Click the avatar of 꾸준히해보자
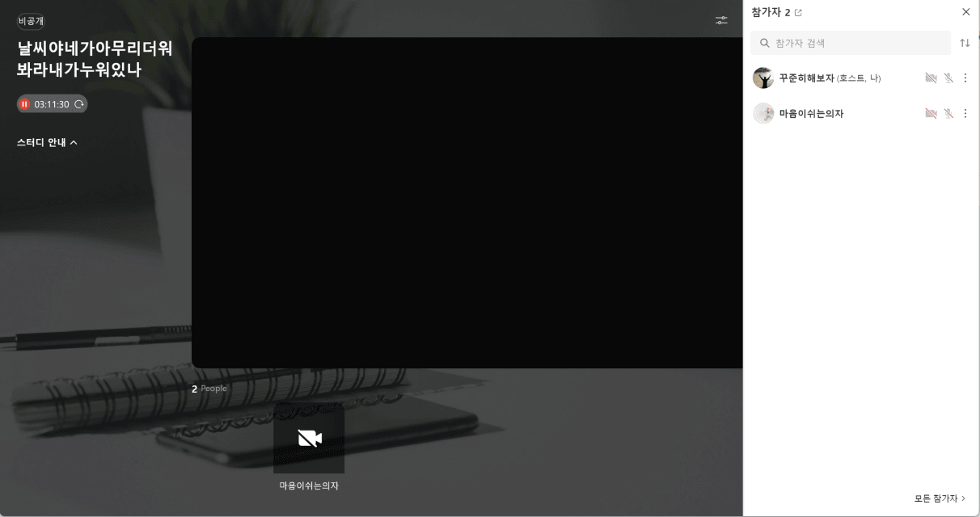980x517 pixels. click(x=763, y=78)
